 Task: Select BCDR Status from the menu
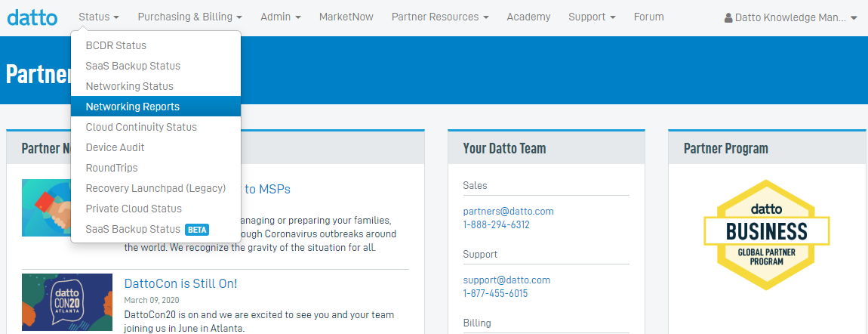(155, 45)
